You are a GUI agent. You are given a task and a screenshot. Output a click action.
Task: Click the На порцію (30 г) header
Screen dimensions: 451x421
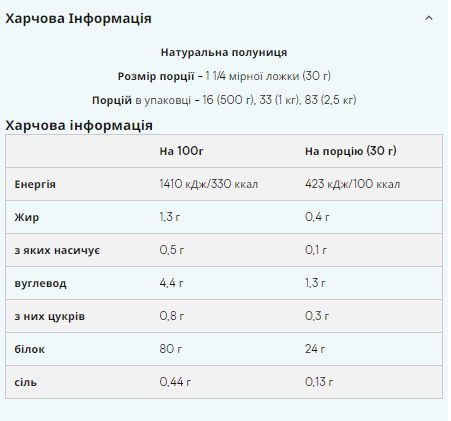tap(351, 151)
